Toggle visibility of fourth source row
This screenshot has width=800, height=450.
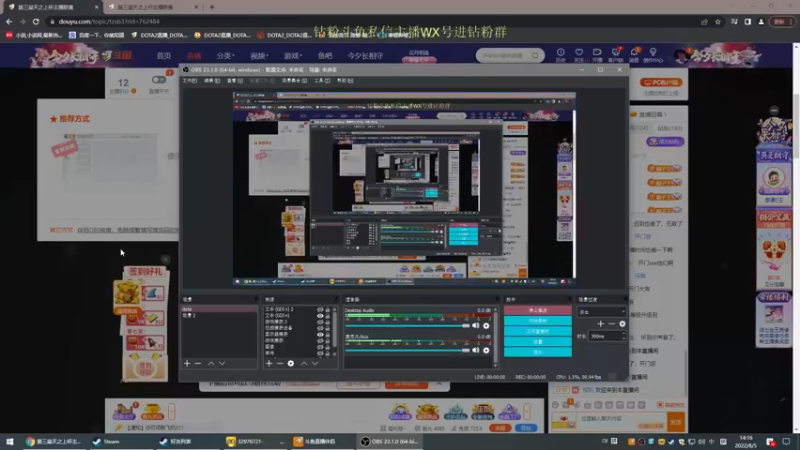click(320, 328)
